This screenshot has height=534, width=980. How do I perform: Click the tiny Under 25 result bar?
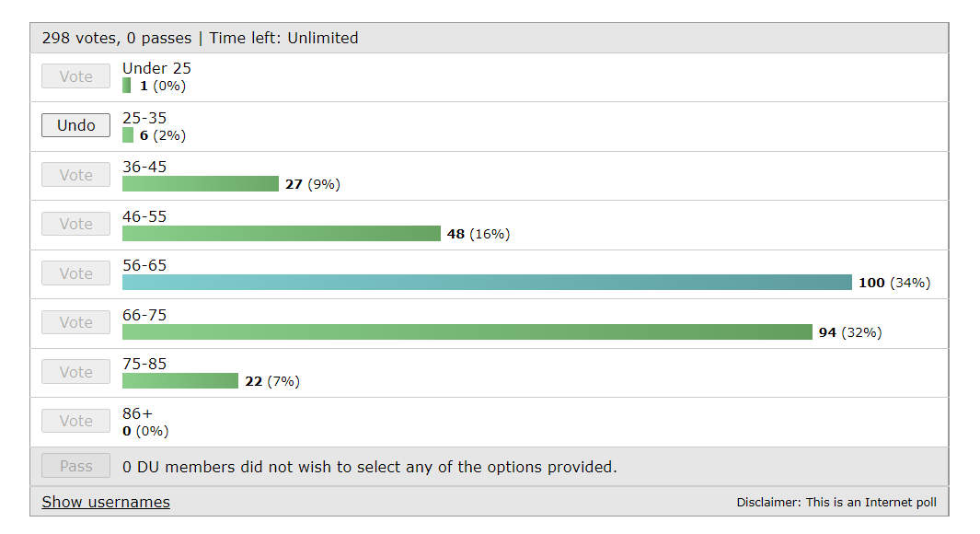click(x=126, y=86)
